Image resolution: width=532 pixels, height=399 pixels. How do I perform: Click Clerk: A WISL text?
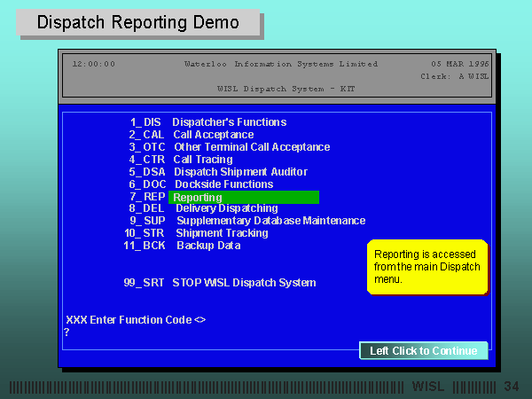pos(455,76)
